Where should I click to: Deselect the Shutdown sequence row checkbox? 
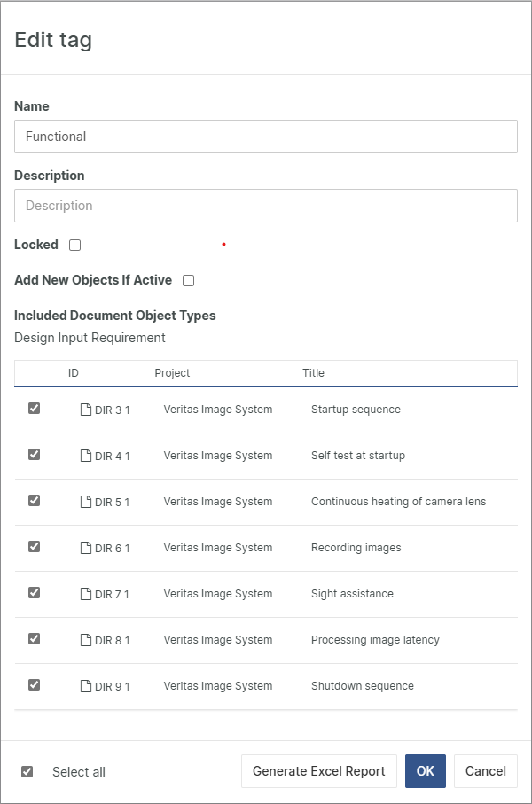34,685
